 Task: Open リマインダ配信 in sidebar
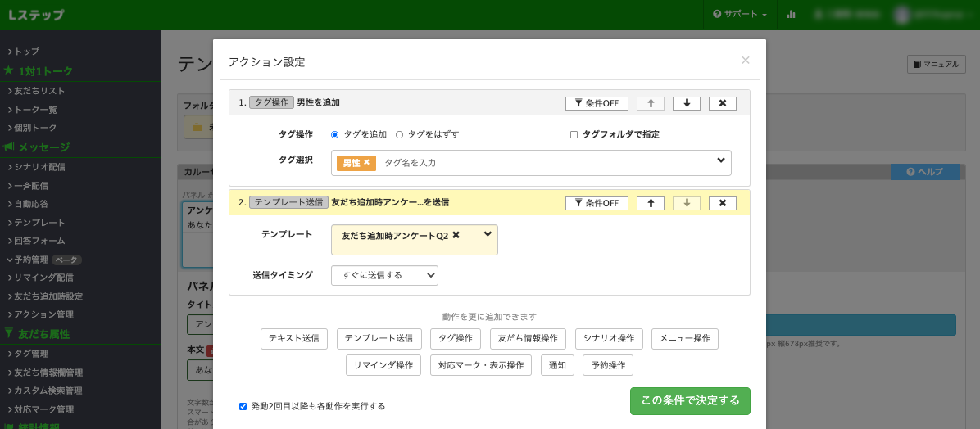tap(43, 278)
